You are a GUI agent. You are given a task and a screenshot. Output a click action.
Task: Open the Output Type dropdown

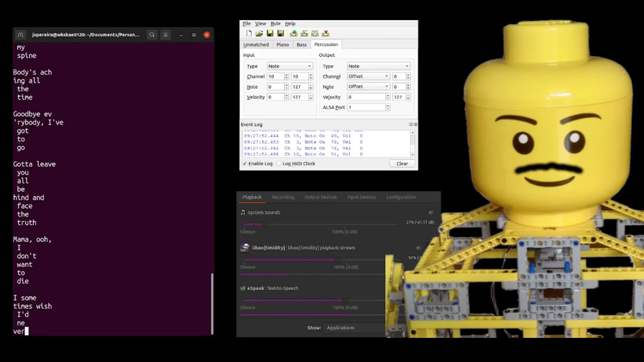coord(378,66)
